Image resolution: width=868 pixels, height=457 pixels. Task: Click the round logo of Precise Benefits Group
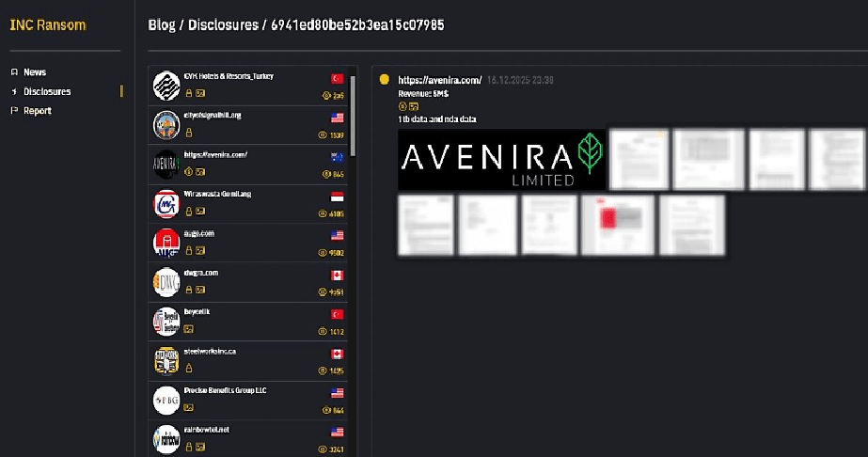pos(166,400)
